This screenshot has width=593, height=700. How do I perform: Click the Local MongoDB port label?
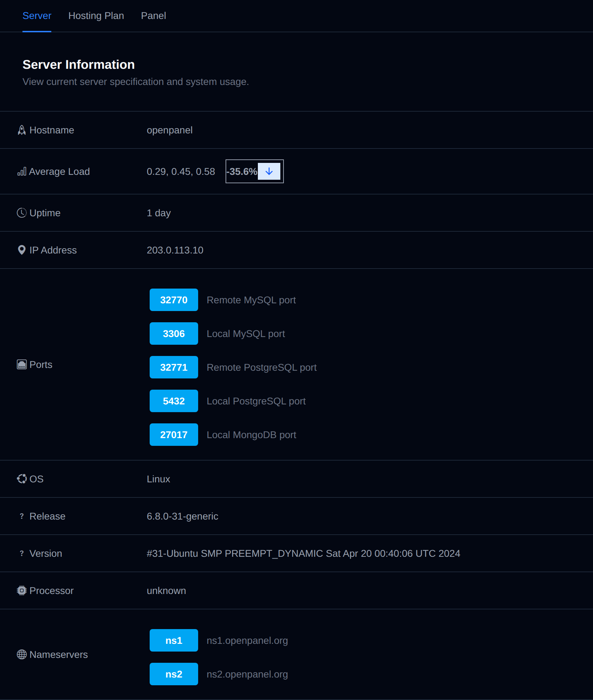tap(252, 435)
